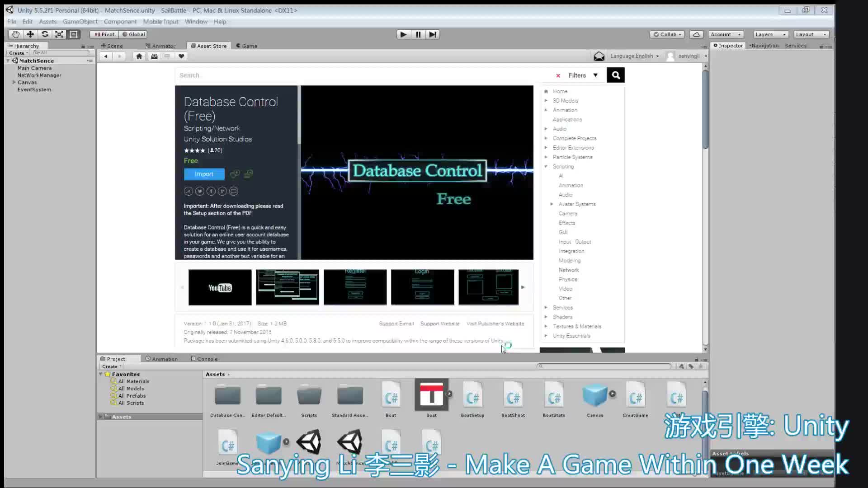Screen dimensions: 868x488
Task: Expand the Canvas object in Hierarchy
Action: pyautogui.click(x=14, y=82)
